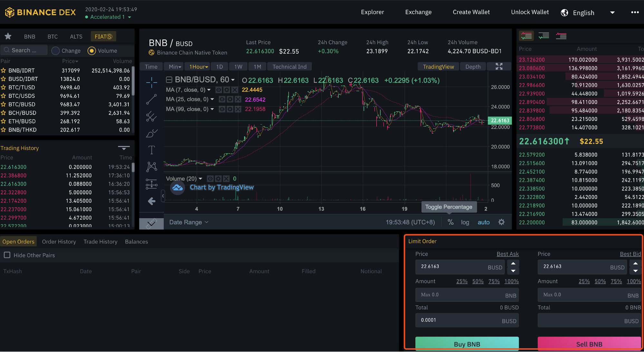Image resolution: width=644 pixels, height=352 pixels.
Task: Toggle percentage scale on chart
Action: [450, 222]
